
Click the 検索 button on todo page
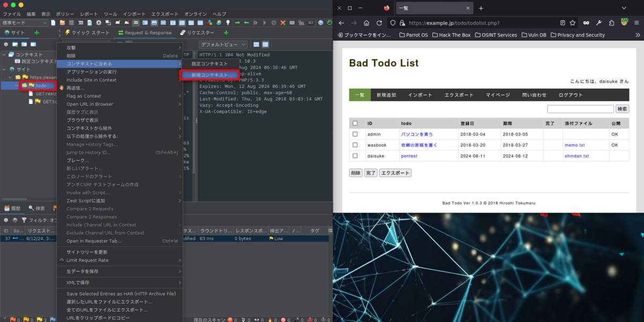point(623,109)
